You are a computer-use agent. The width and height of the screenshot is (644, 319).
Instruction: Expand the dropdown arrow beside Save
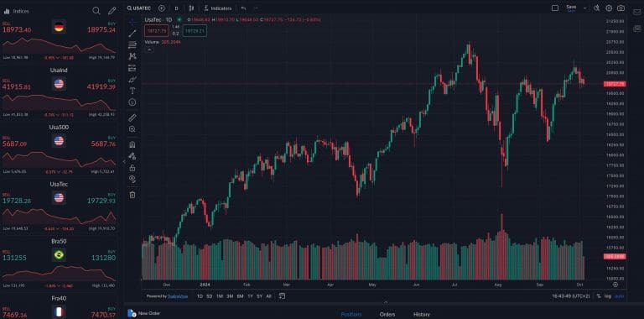pos(584,8)
